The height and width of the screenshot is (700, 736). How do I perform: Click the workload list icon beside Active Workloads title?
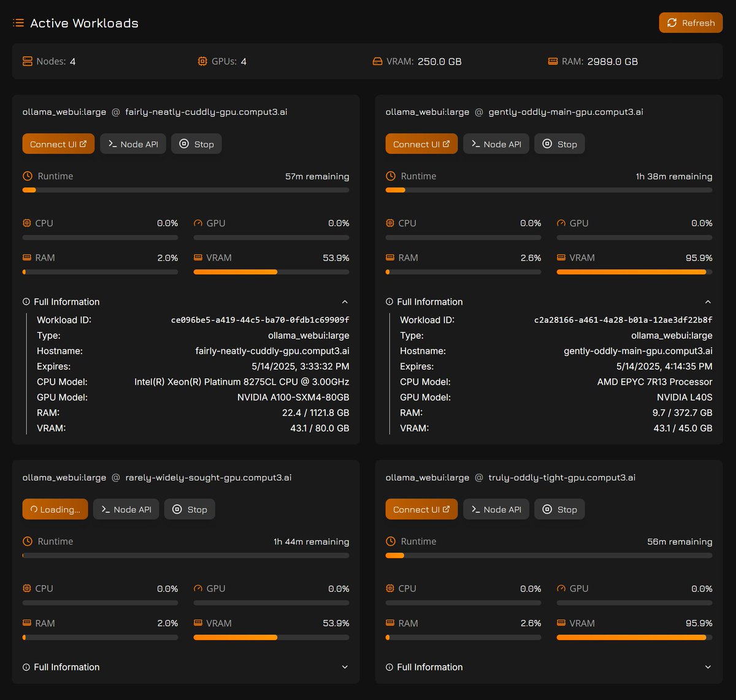(x=18, y=23)
